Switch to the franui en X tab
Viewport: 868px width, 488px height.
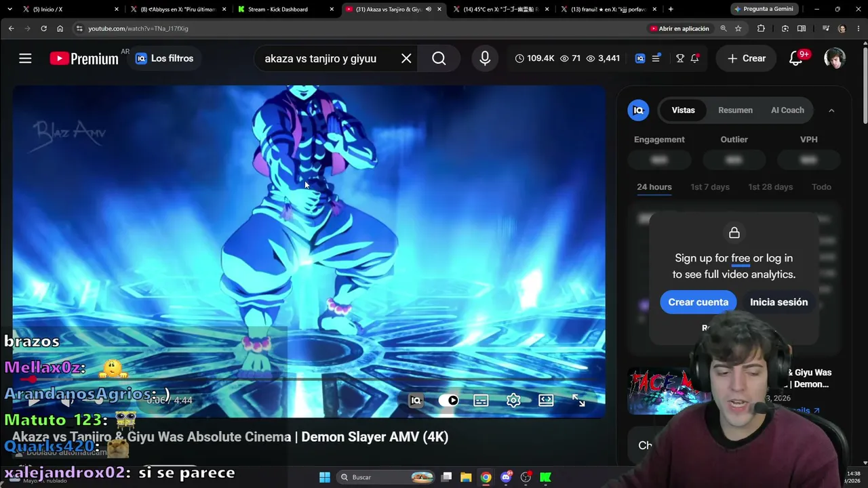[609, 9]
